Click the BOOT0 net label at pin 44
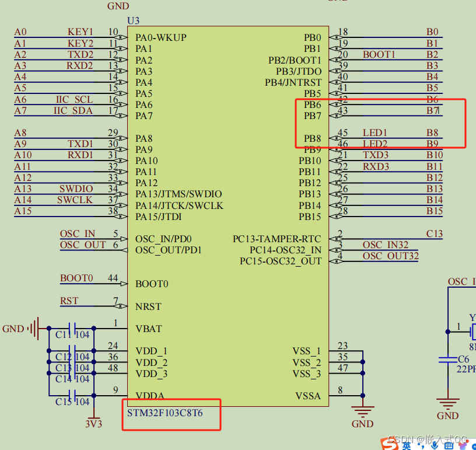Image resolution: width=476 pixels, height=450 pixels. (x=76, y=278)
